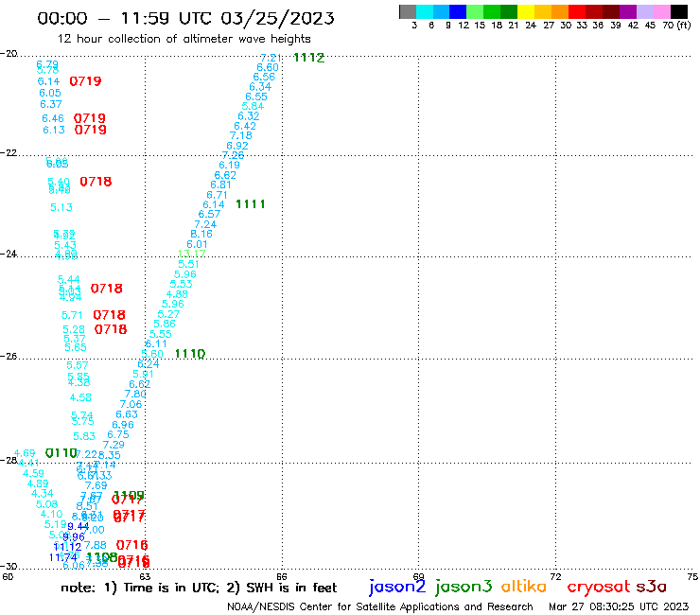Click the '-20' latitude axis label
The height and width of the screenshot is (615, 700).
point(9,54)
